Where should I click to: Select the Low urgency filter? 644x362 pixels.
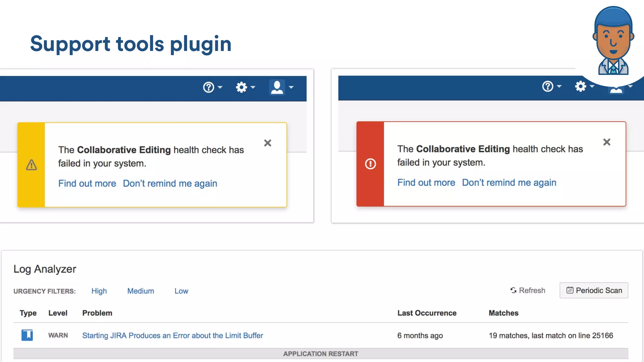[181, 291]
